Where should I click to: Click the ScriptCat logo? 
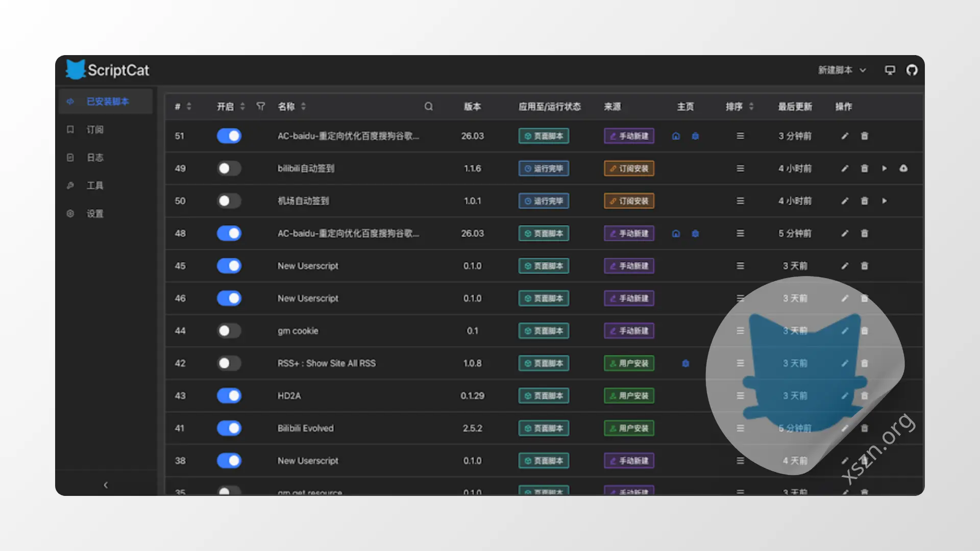coord(108,70)
